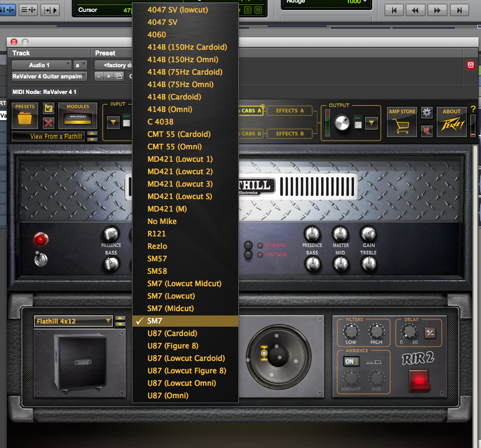Open the Amp Store shopping cart
Image resolution: width=481 pixels, height=448 pixels.
tap(402, 122)
